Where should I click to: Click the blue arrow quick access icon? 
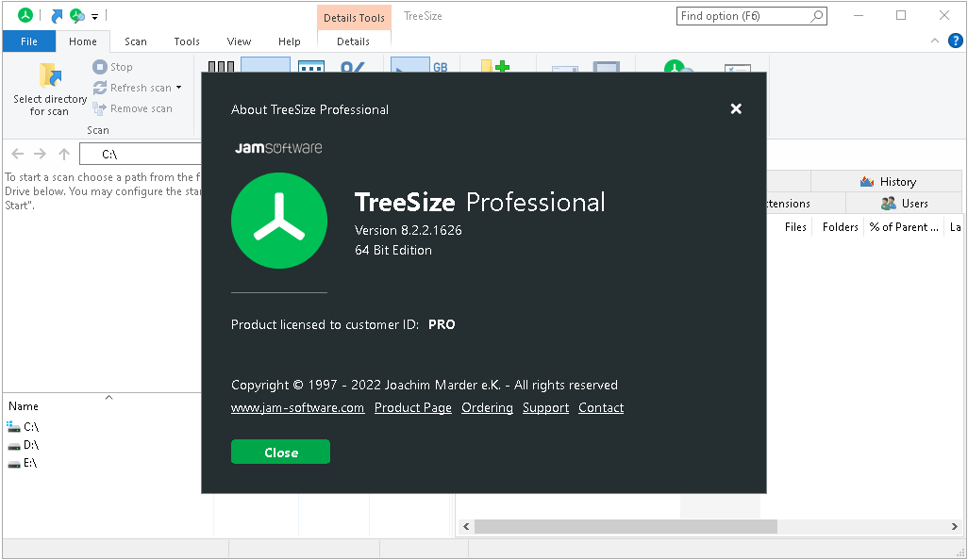pyautogui.click(x=57, y=16)
